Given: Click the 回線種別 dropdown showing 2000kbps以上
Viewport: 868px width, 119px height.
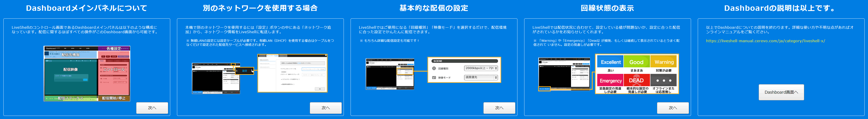Looking at the screenshot, I should click(481, 68).
